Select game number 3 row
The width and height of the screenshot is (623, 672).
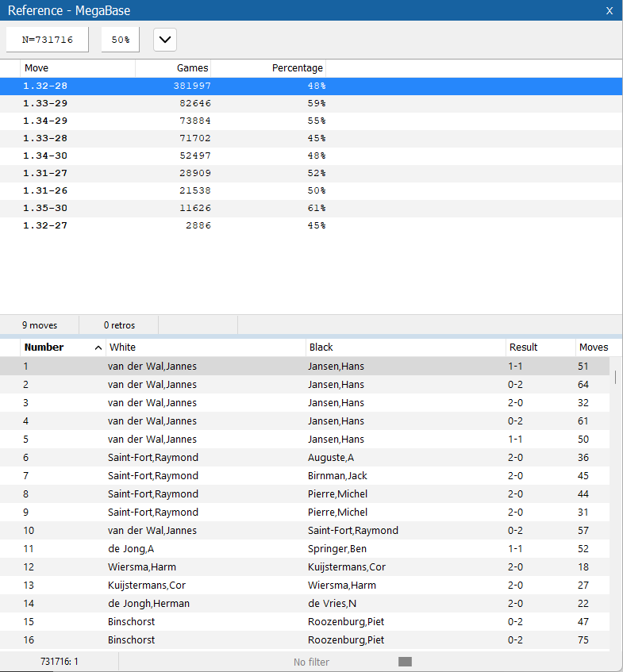click(x=305, y=403)
